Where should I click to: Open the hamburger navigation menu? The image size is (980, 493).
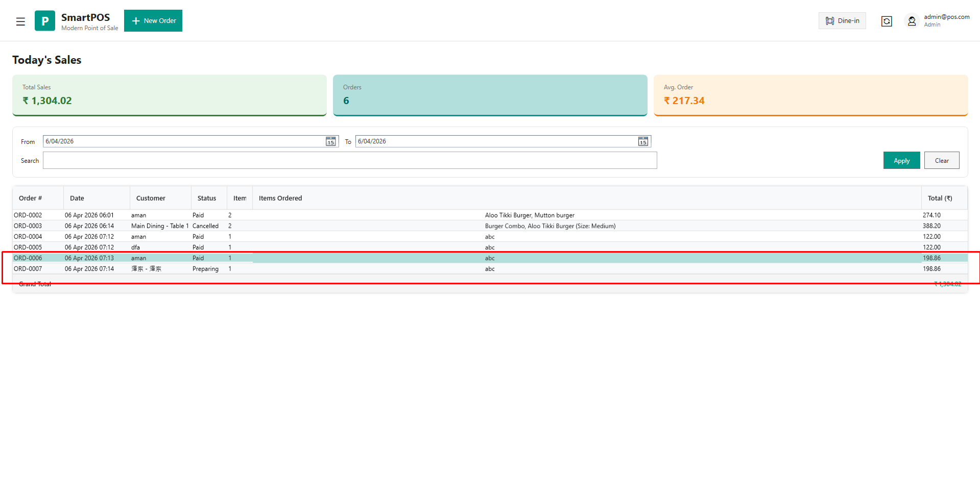(20, 21)
